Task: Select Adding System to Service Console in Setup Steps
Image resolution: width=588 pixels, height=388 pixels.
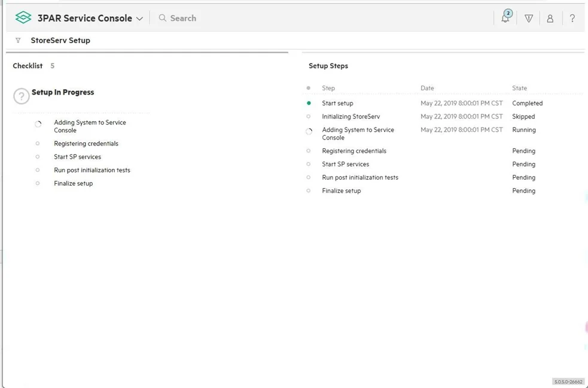Action: tap(358, 134)
